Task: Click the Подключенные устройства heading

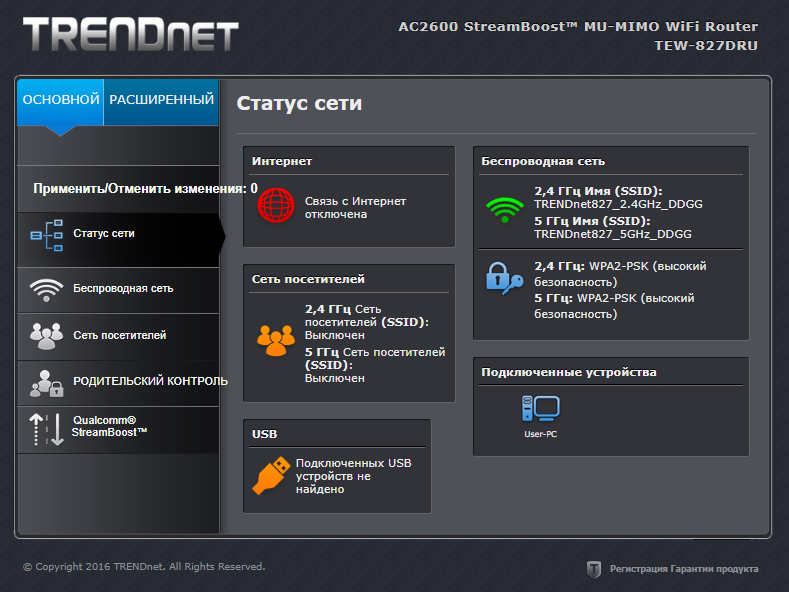Action: 569,372
